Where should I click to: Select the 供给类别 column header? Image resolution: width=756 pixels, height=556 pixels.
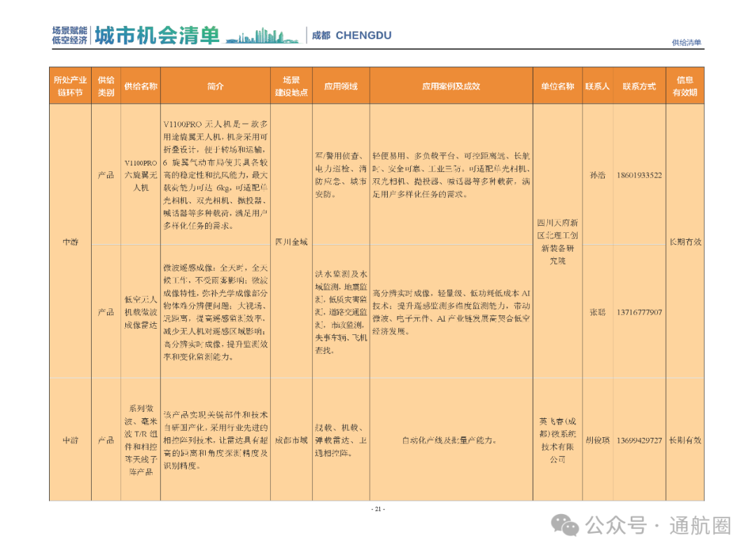point(106,86)
